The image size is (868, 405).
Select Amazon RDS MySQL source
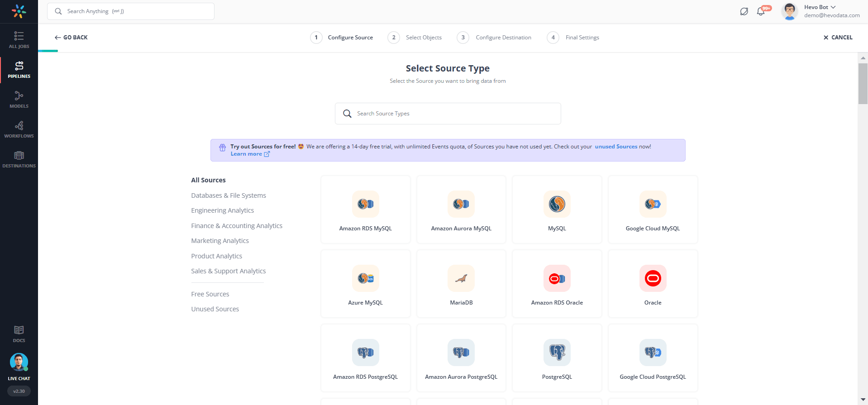(365, 210)
